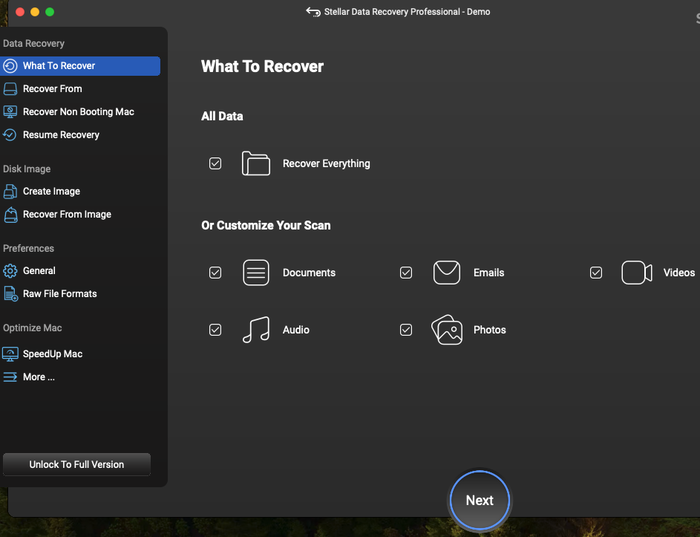Click the Audio music note icon
Viewport: 700px width, 537px height.
(x=256, y=330)
